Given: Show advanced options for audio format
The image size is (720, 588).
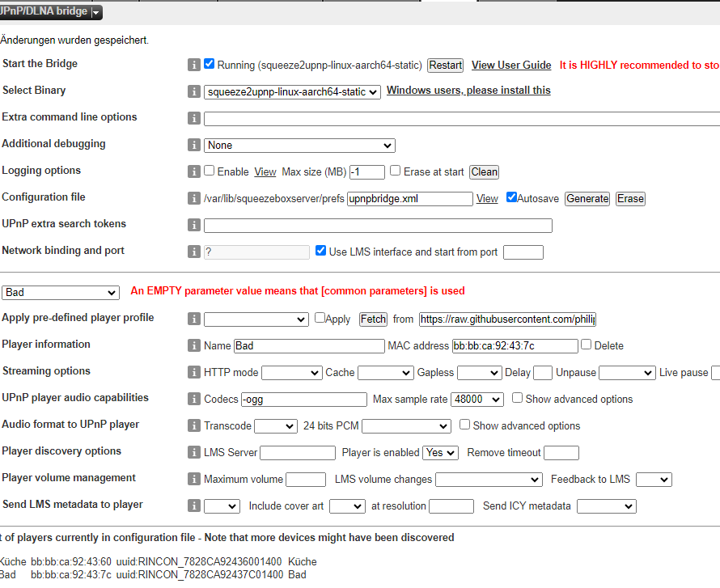Looking at the screenshot, I should click(464, 424).
